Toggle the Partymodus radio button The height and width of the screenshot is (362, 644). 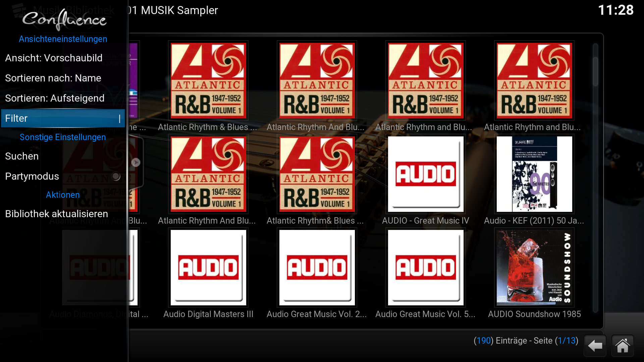(x=116, y=176)
